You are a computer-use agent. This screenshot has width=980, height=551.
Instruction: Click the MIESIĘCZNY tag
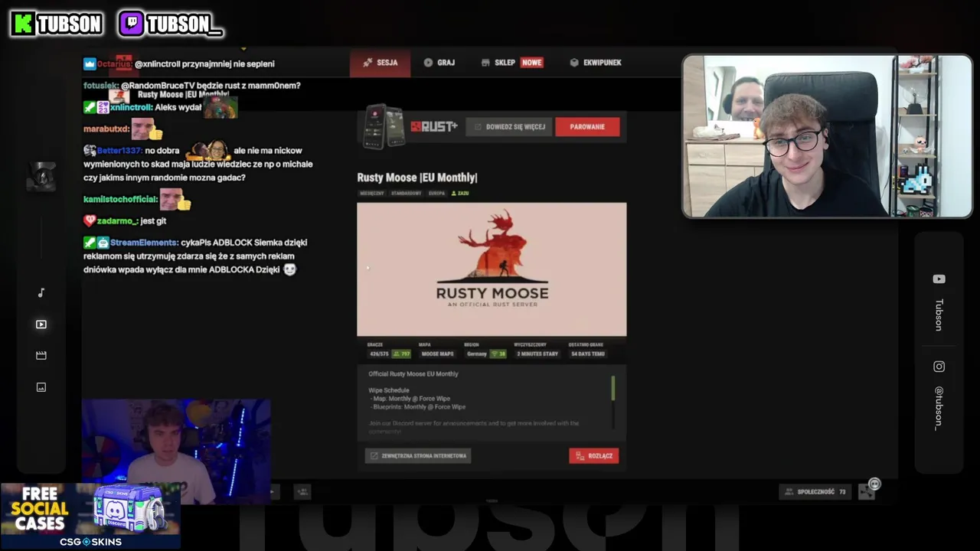pos(372,194)
